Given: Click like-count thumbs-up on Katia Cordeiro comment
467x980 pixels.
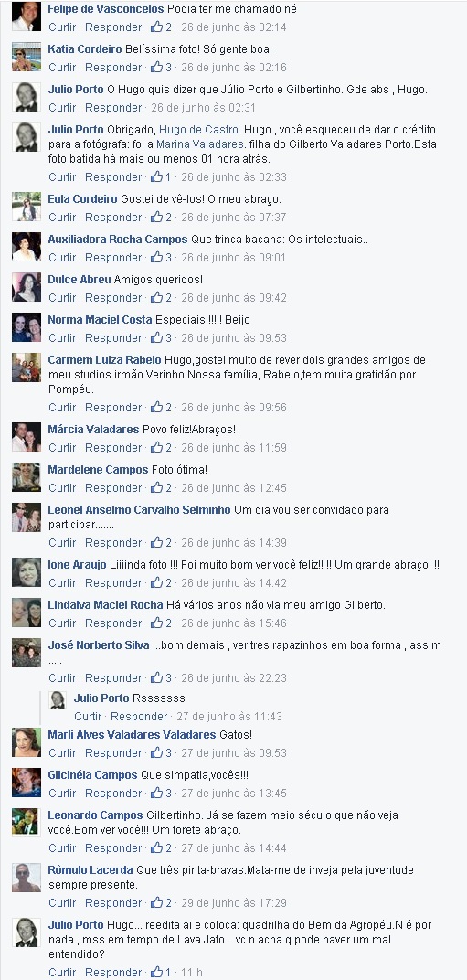Looking at the screenshot, I should 161,67.
